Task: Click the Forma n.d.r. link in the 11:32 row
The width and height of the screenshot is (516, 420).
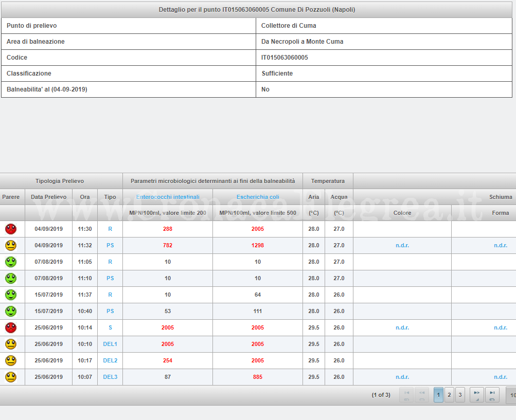Action: (501, 245)
